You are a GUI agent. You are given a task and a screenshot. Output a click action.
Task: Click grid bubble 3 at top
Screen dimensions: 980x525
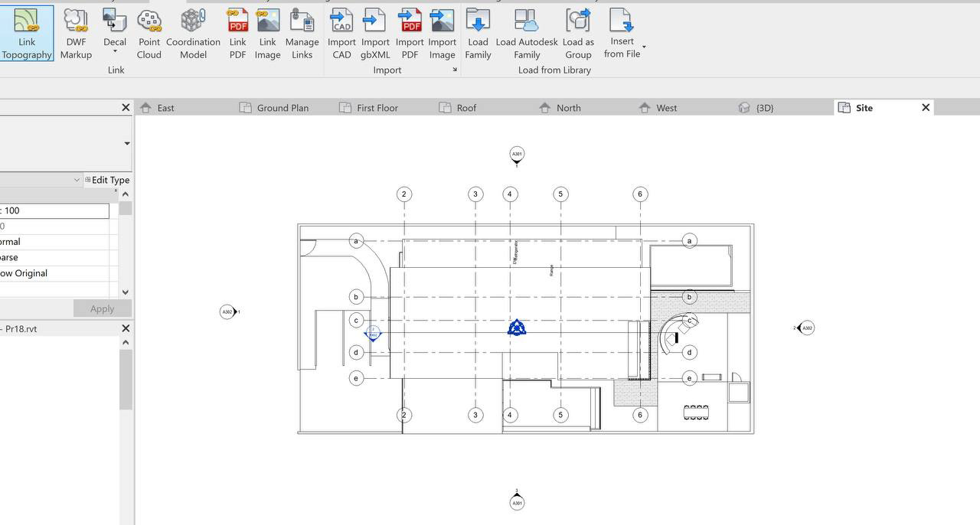point(475,194)
